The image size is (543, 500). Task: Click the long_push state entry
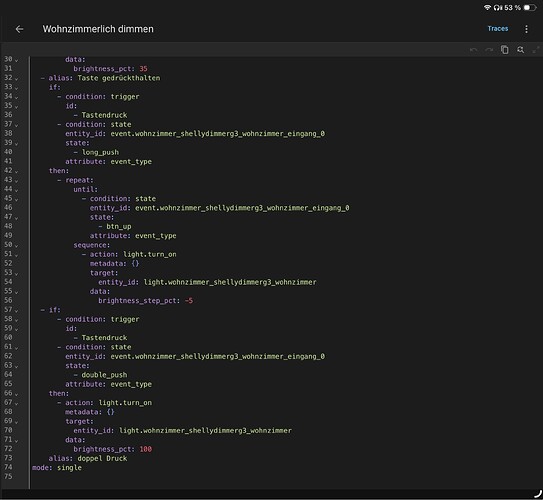coord(100,152)
